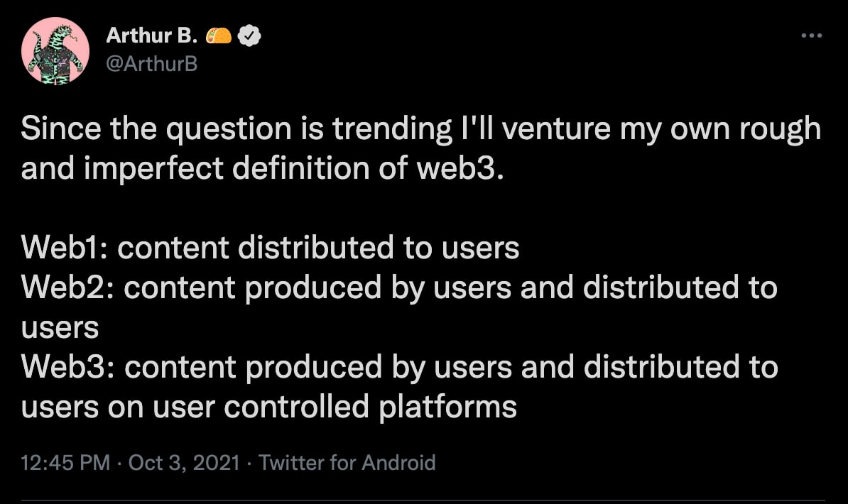Click the lone "users" line under Web2
This screenshot has height=504, width=848.
60,328
